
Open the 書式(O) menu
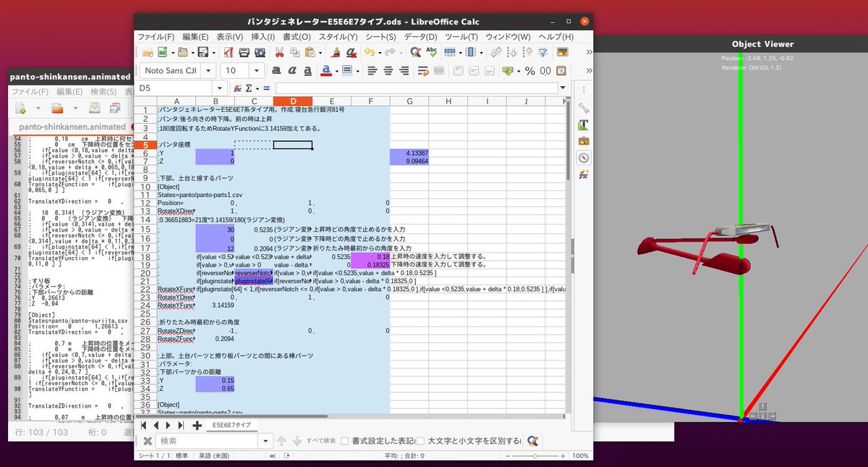297,36
